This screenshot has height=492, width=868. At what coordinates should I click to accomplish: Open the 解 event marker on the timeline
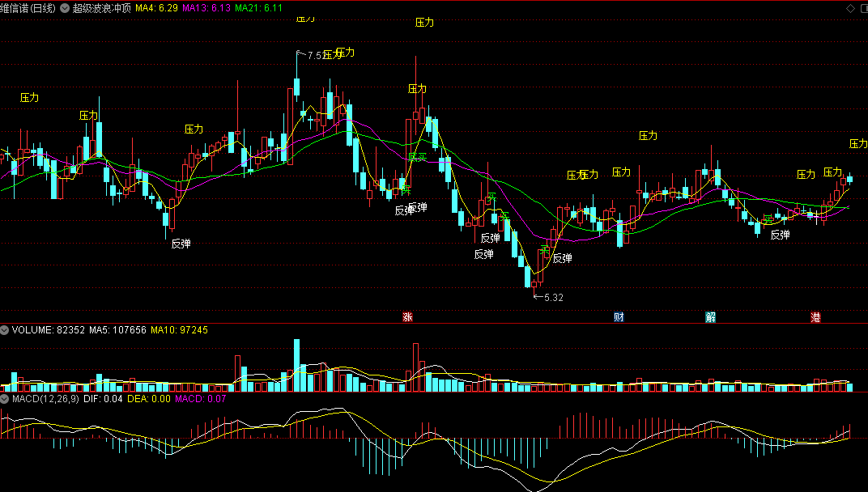pos(711,317)
